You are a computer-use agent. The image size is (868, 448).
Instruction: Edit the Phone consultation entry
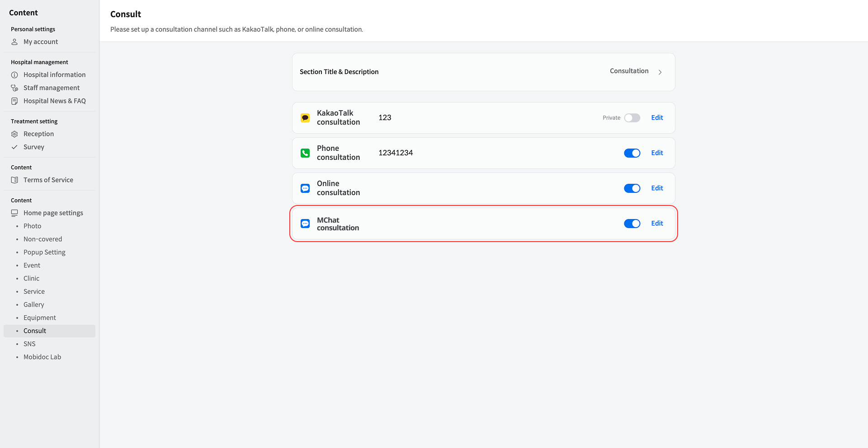[x=657, y=153]
